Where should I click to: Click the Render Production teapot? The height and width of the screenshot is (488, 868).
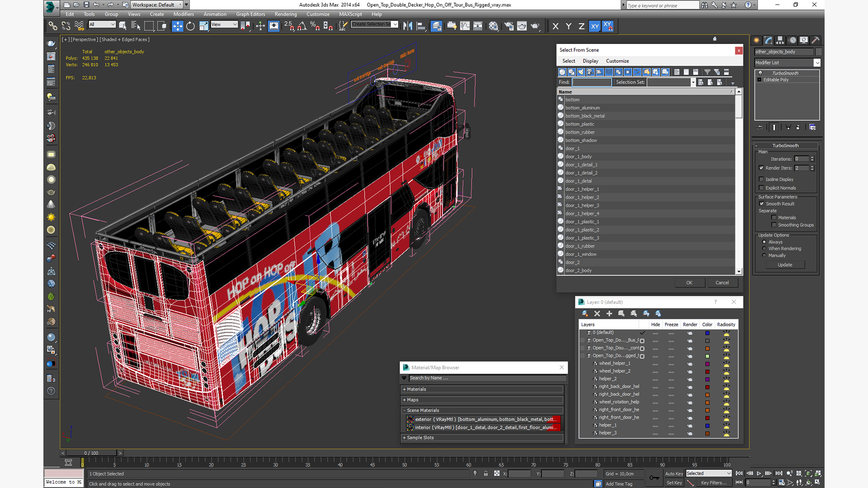(x=535, y=26)
